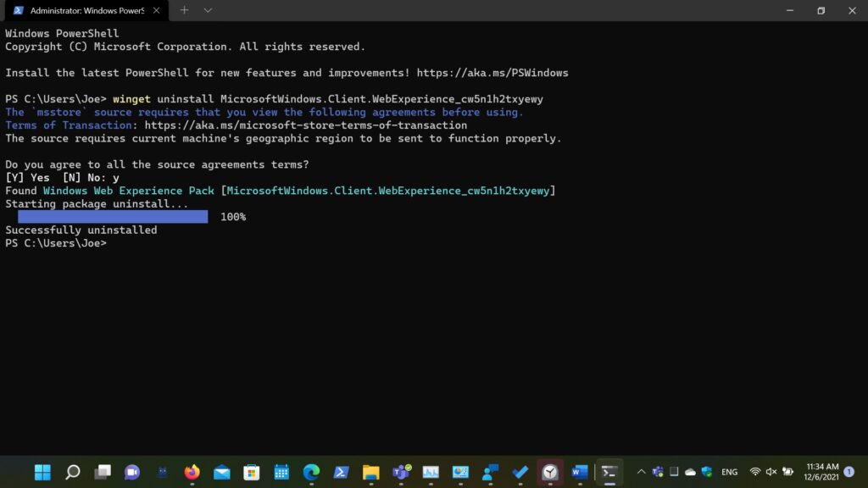Launch Firefox from the taskbar
Image resolution: width=868 pixels, height=488 pixels.
192,472
